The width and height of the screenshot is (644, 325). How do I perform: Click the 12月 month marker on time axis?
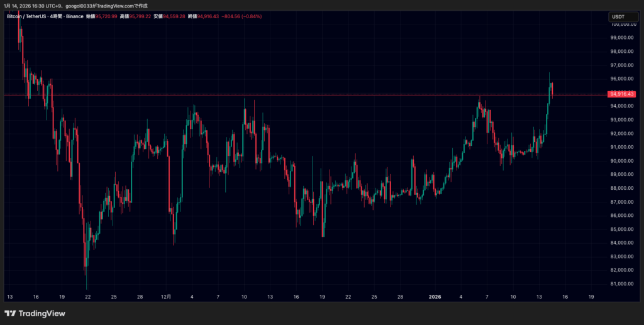tap(166, 295)
